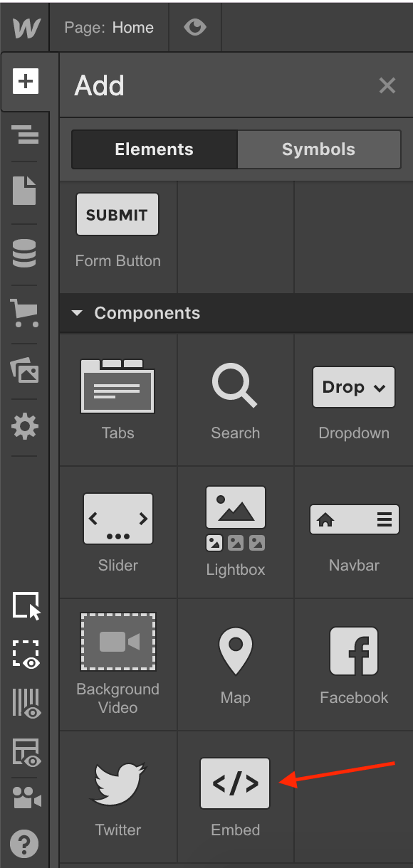Click the Webflow logo
Viewport: 413px width, 868px height.
(25, 27)
